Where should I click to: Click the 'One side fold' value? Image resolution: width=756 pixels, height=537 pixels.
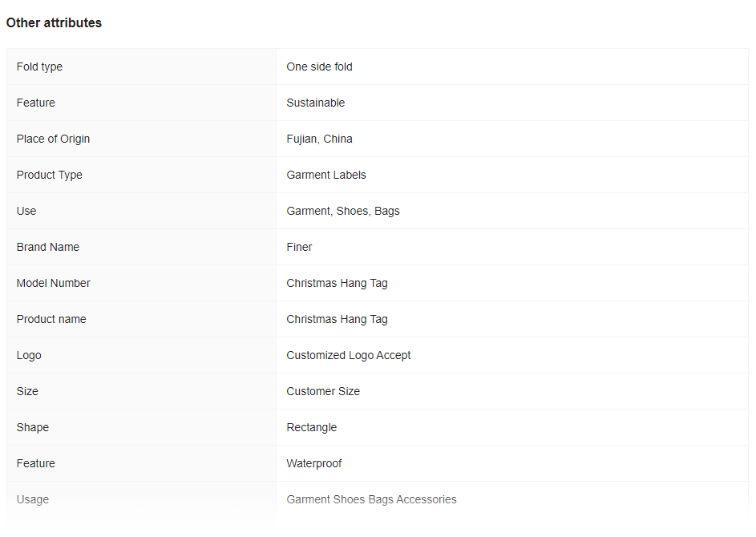[x=319, y=67]
